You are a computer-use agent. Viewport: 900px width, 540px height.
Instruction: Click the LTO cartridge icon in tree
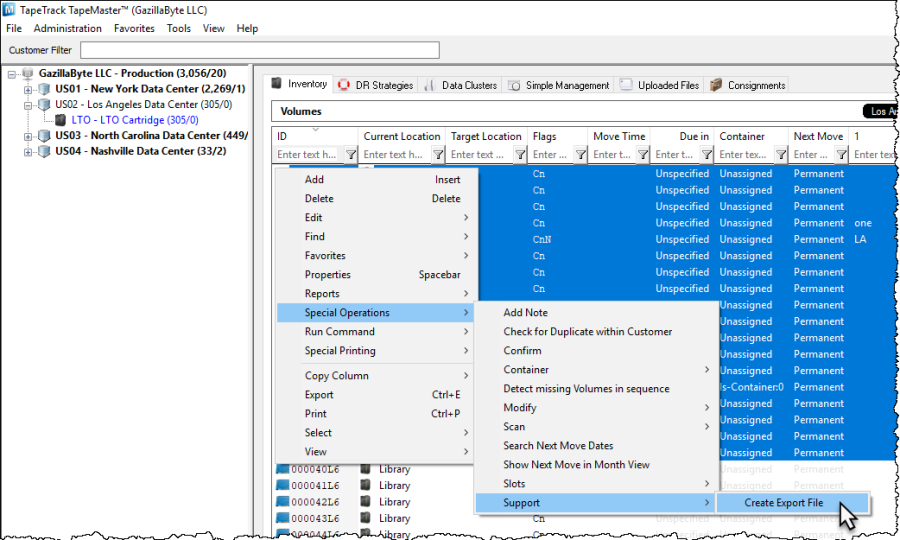(60, 120)
